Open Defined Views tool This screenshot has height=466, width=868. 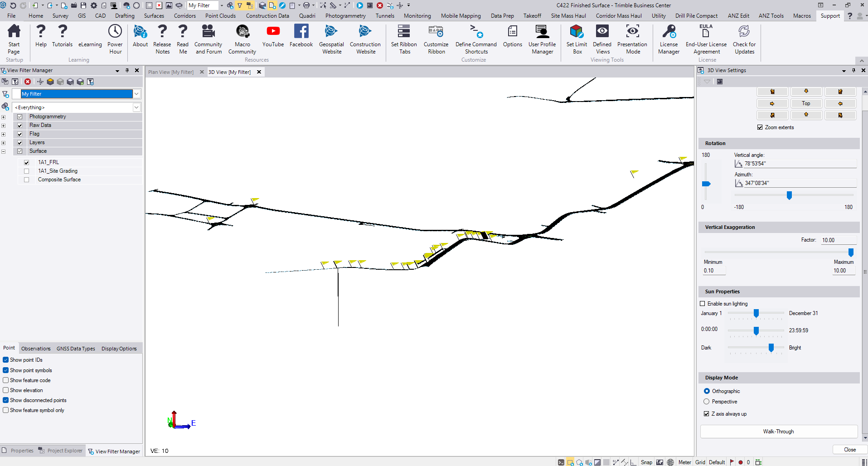602,39
